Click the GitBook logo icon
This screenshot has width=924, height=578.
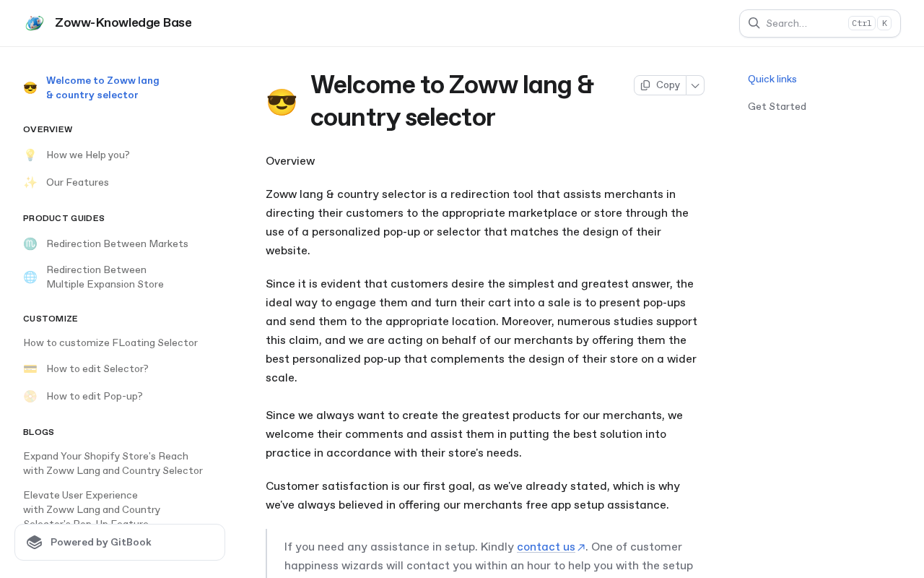click(34, 543)
